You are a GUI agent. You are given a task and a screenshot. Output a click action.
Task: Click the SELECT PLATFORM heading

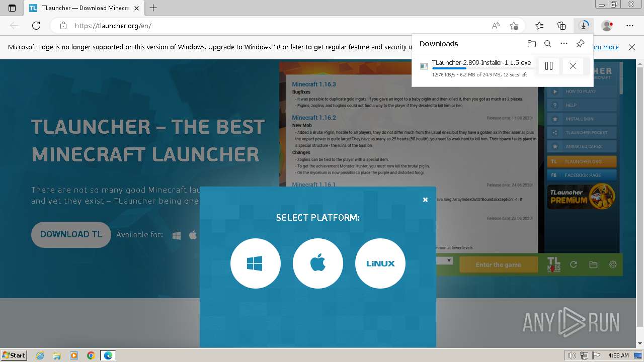tap(318, 218)
